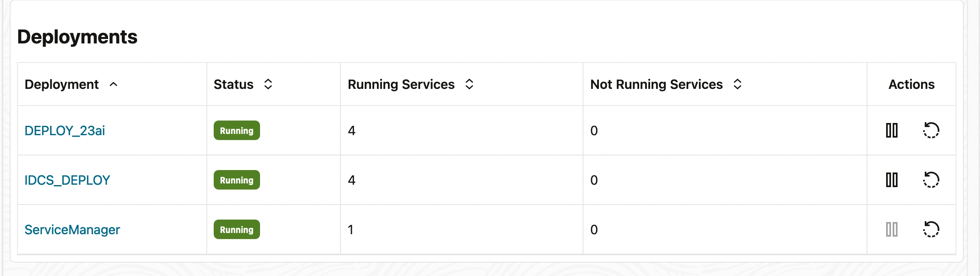
Task: Sort by Not Running Services arrows
Action: 737,84
